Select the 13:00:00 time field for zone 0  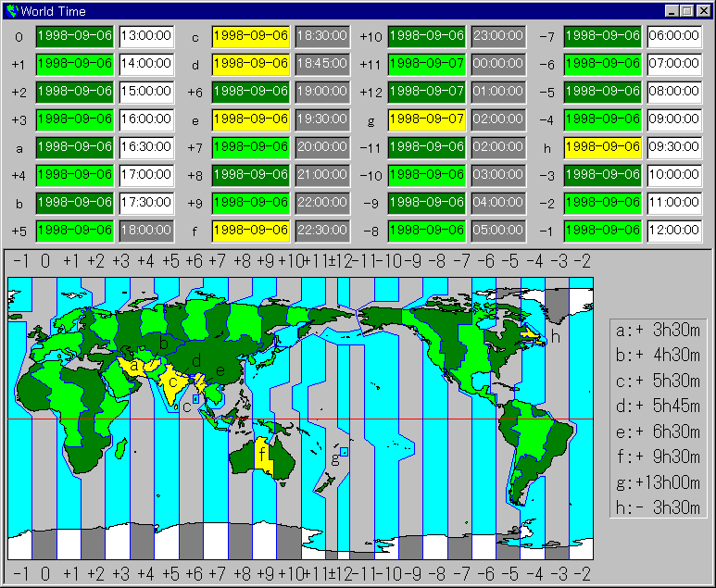[146, 36]
